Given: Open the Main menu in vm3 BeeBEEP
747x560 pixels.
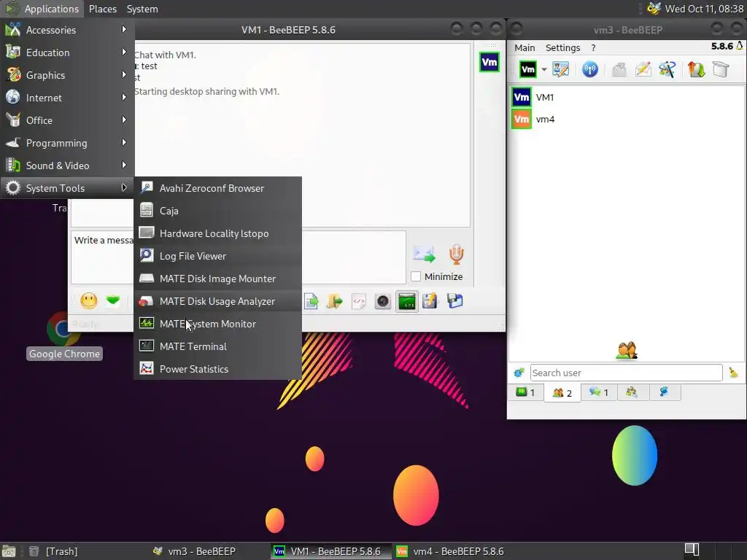Looking at the screenshot, I should [x=525, y=47].
